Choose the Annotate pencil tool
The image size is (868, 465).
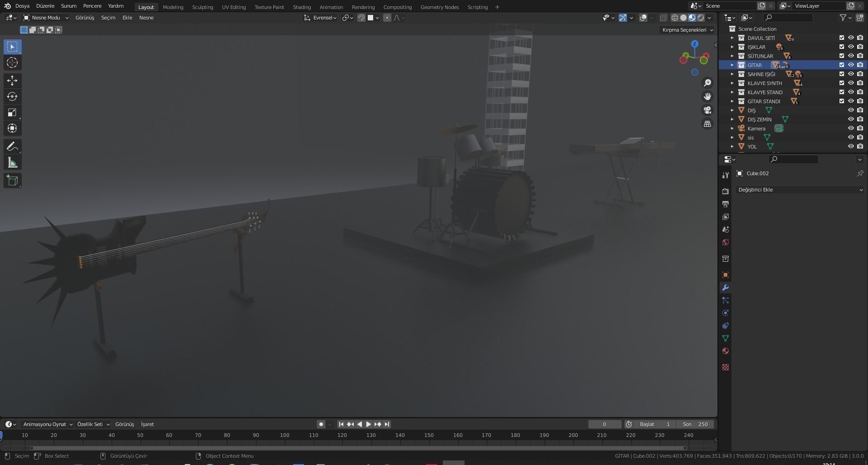12,147
